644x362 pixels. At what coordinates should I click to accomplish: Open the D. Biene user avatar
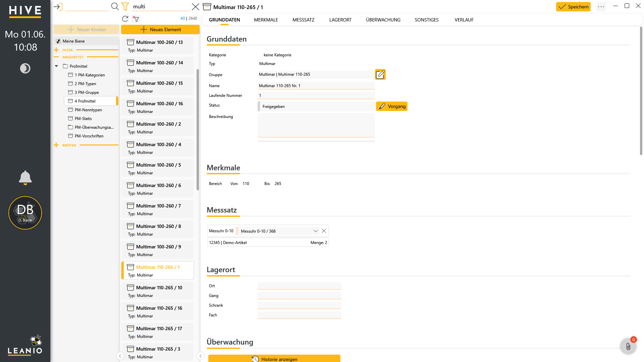[x=25, y=213]
